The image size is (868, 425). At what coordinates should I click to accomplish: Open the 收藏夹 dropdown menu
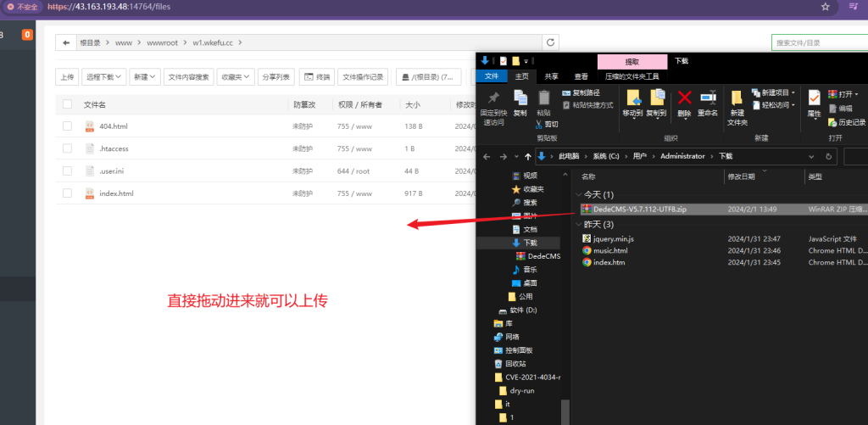[x=235, y=77]
